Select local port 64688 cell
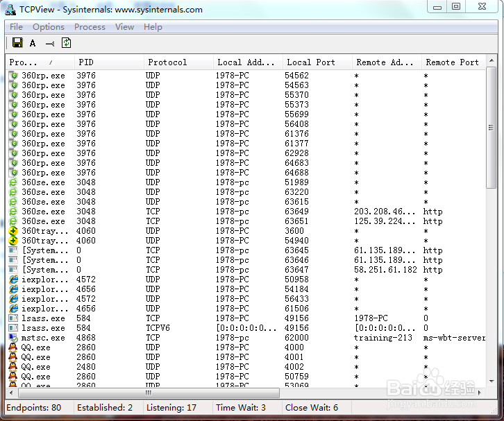 pos(296,173)
